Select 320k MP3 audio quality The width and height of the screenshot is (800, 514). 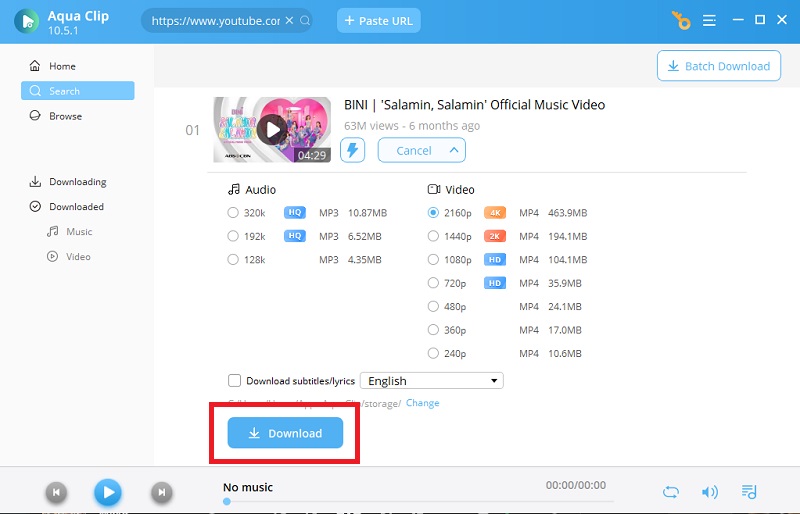233,213
